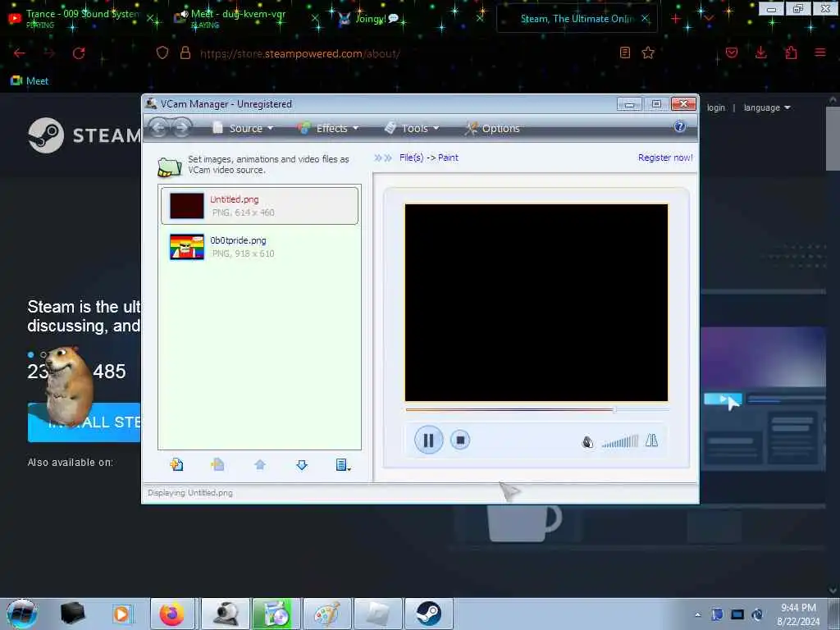
Task: Switch to the Meet dug-kvem-vgr tab
Action: tap(244, 19)
